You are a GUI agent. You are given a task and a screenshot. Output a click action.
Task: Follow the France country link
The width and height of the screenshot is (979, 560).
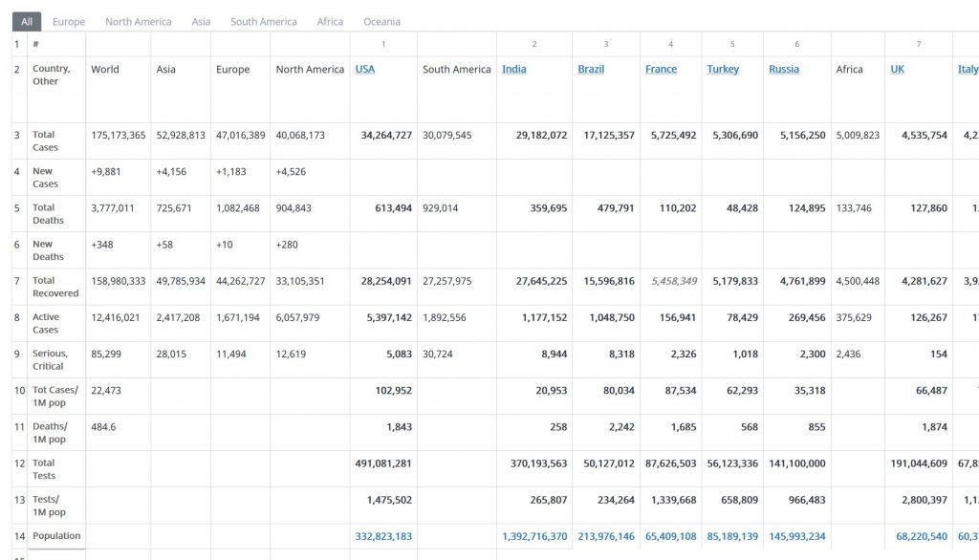click(x=661, y=69)
